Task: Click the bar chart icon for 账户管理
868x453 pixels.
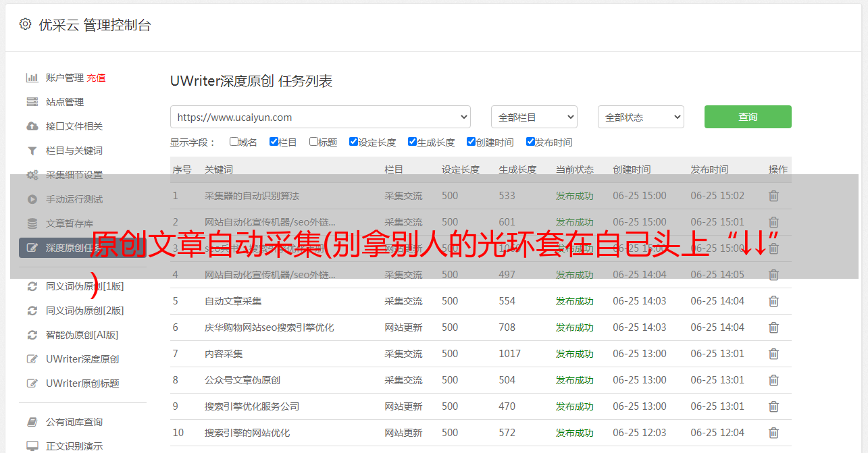Action: coord(32,78)
